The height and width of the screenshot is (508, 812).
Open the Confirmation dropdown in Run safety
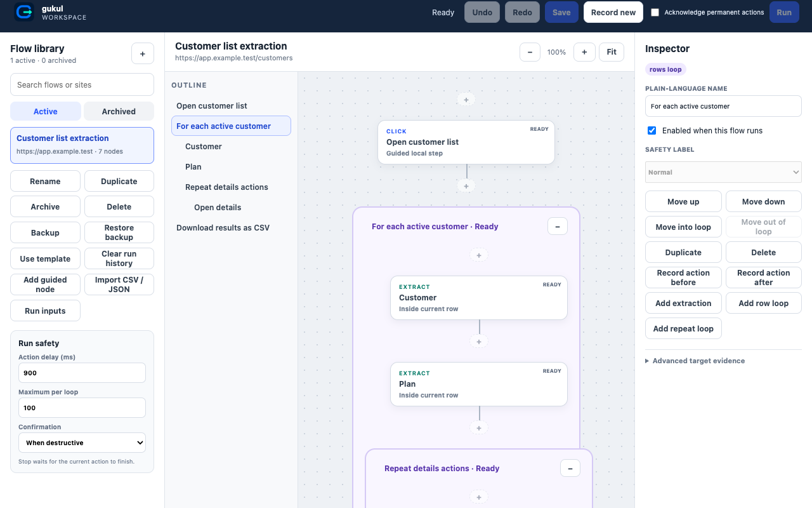(82, 443)
